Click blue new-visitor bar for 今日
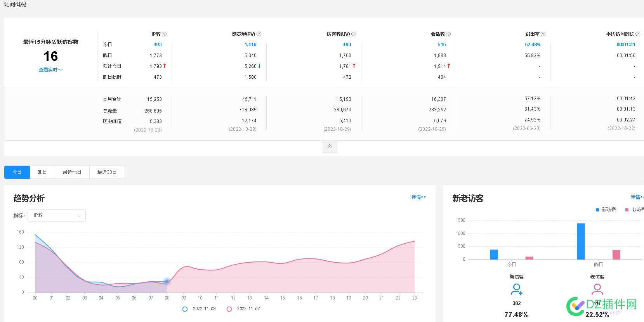Screen dimensions: 644x322 pos(494,254)
